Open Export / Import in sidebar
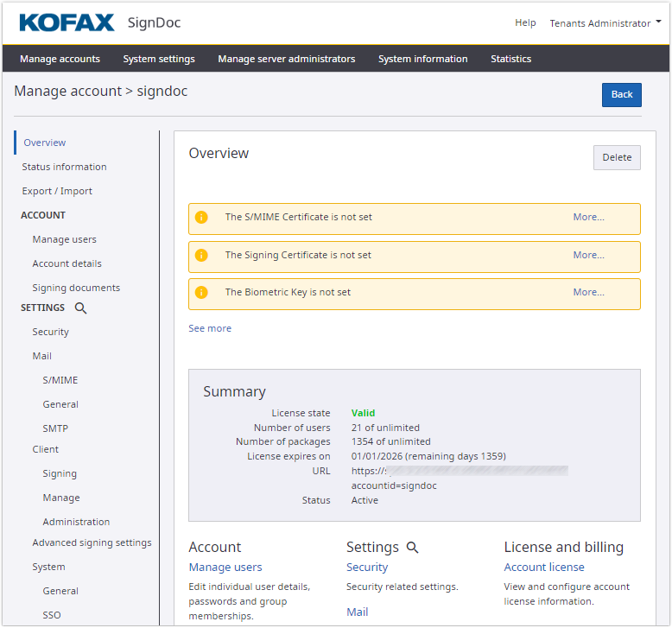Screen dimensions: 672x628 point(57,191)
